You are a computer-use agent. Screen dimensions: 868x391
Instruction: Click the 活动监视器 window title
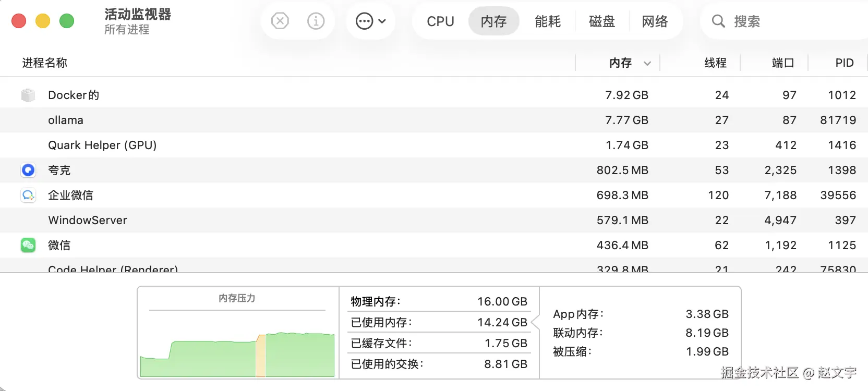point(138,14)
